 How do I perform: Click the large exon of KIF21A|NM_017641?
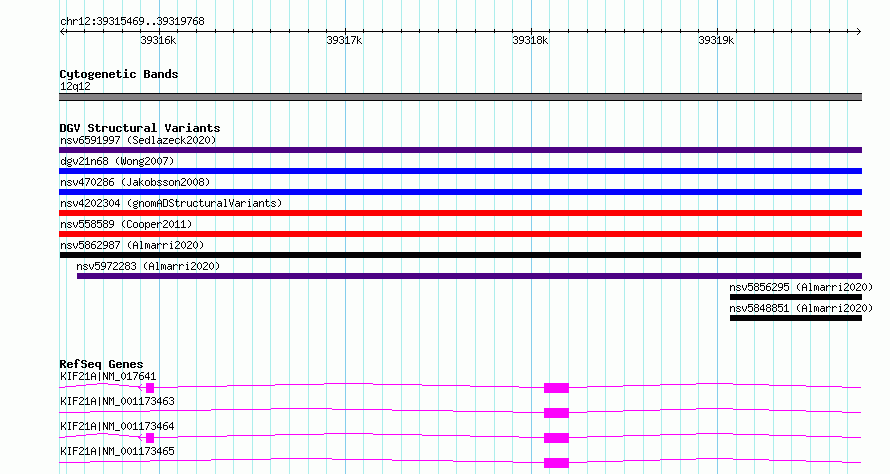pyautogui.click(x=556, y=388)
